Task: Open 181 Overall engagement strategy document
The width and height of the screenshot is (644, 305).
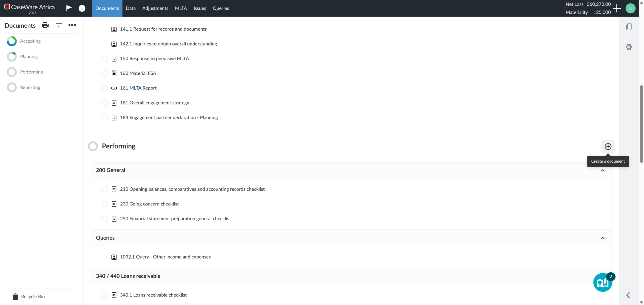Action: tap(154, 103)
